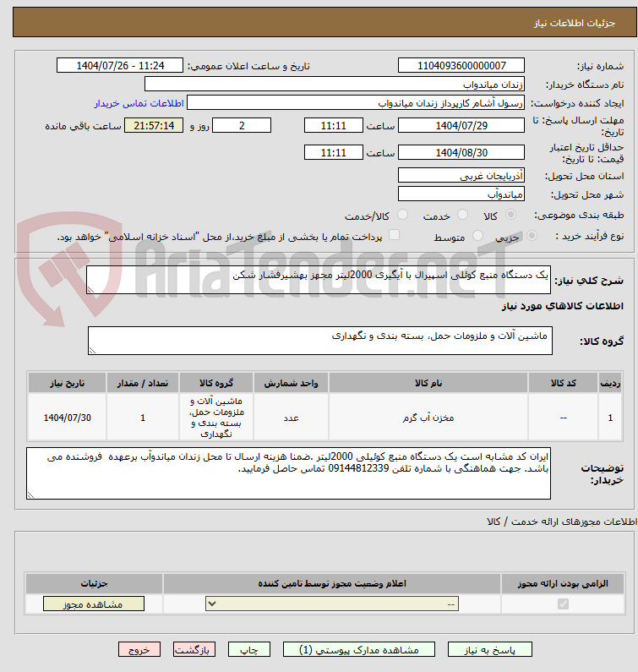This screenshot has height=672, width=638.
Task: Click the مخزن آب گرم item cell
Action: (x=428, y=418)
